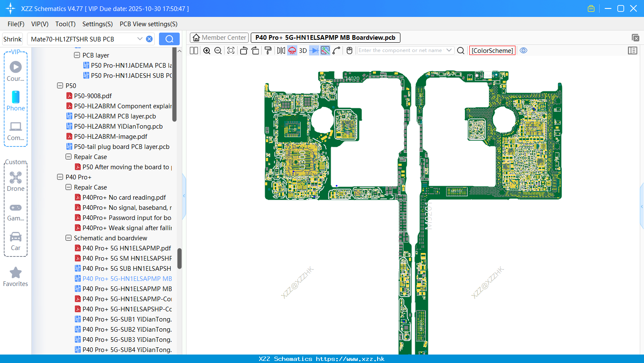The height and width of the screenshot is (363, 644).
Task: Collapse the P50 Repair Case folder
Action: click(x=69, y=157)
